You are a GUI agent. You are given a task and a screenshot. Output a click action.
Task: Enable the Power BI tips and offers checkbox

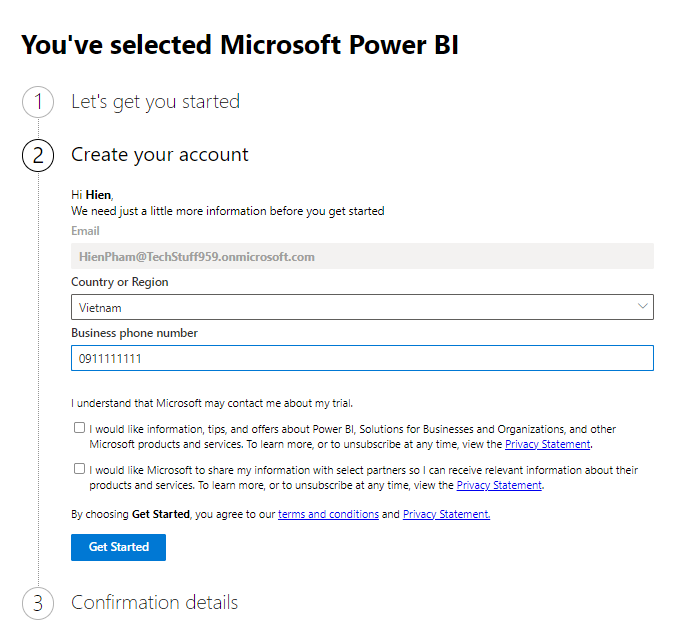click(79, 428)
